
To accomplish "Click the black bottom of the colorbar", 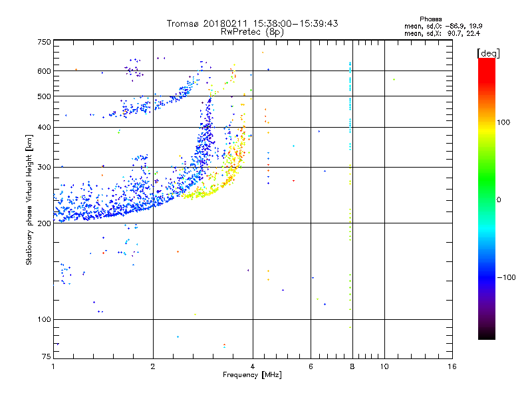I will point(487,334).
